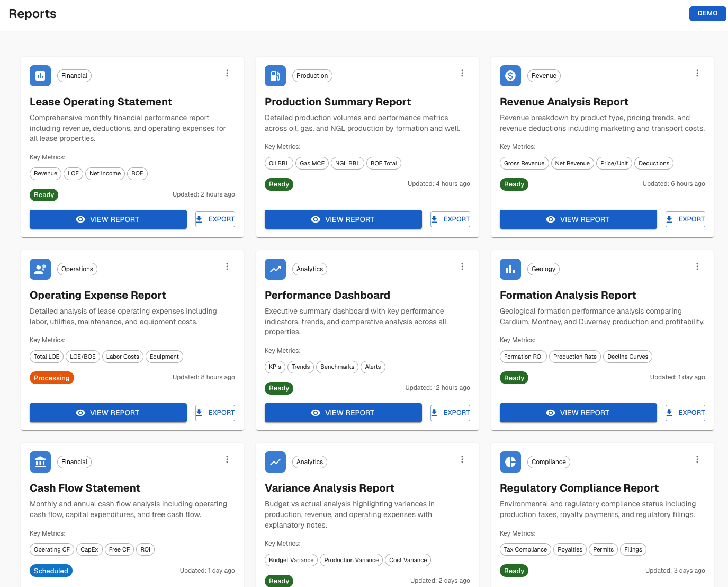Click the bar chart icon on Lease Operating Statement
Image resolution: width=728 pixels, height=587 pixels.
click(x=40, y=75)
